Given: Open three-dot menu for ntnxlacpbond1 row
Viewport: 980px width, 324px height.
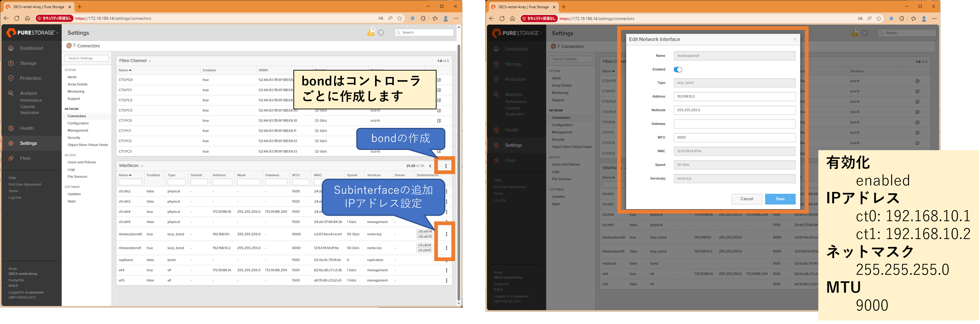Looking at the screenshot, I should coord(446,248).
